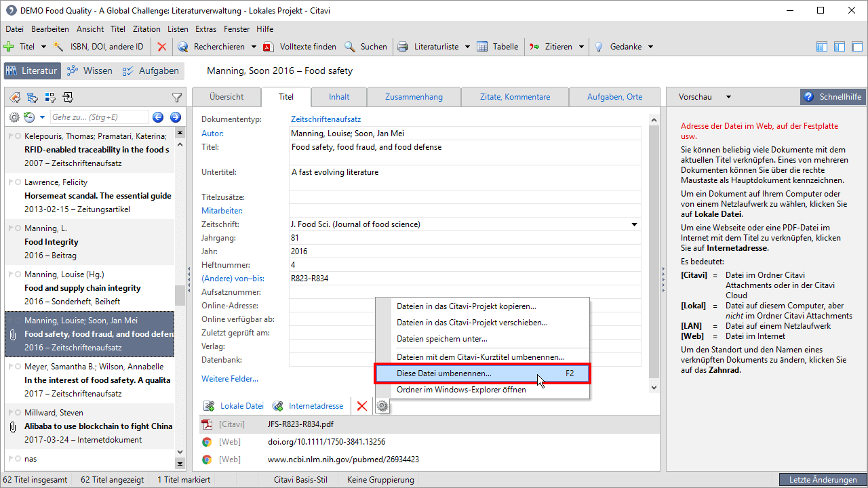Click the keyword filter tag icon
The height and width of the screenshot is (488, 868).
click(15, 98)
